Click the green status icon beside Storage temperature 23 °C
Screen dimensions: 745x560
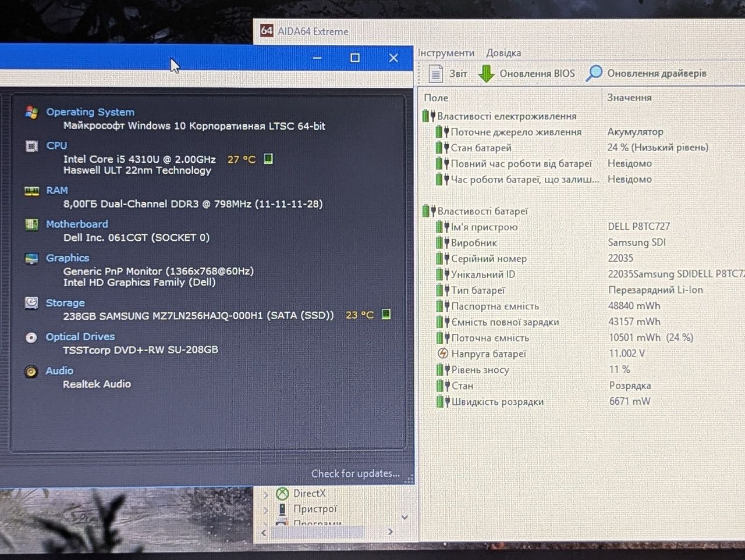tap(385, 314)
